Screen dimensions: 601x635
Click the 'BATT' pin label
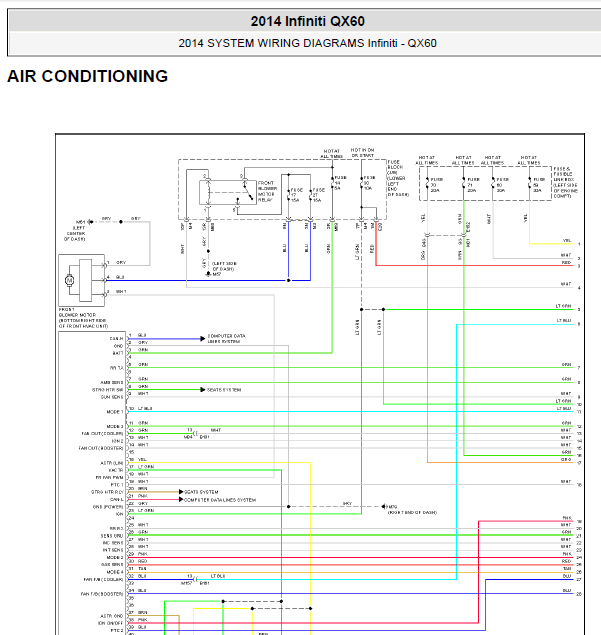tap(118, 353)
